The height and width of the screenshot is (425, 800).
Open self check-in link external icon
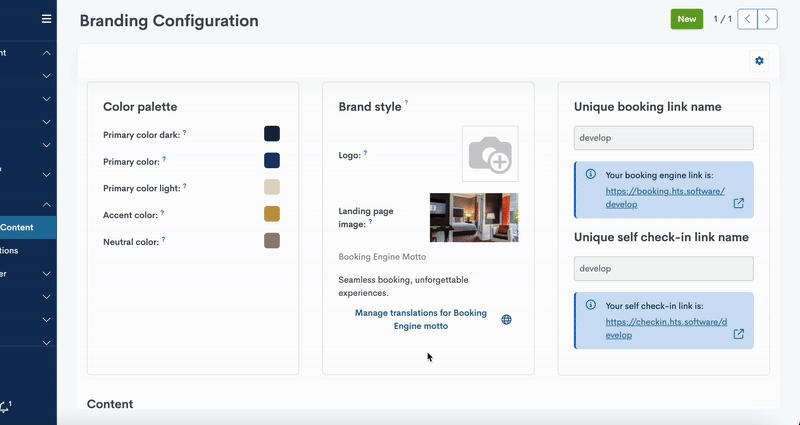tap(739, 334)
